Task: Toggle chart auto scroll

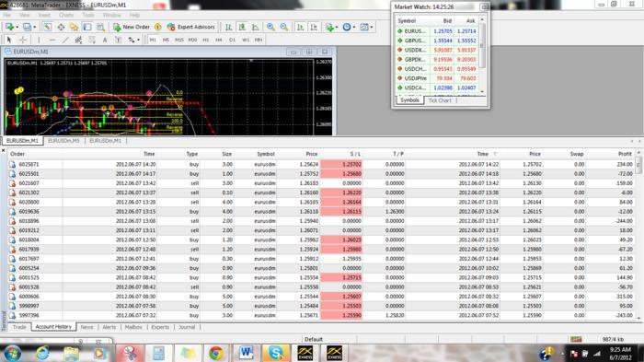Action: 301,27
